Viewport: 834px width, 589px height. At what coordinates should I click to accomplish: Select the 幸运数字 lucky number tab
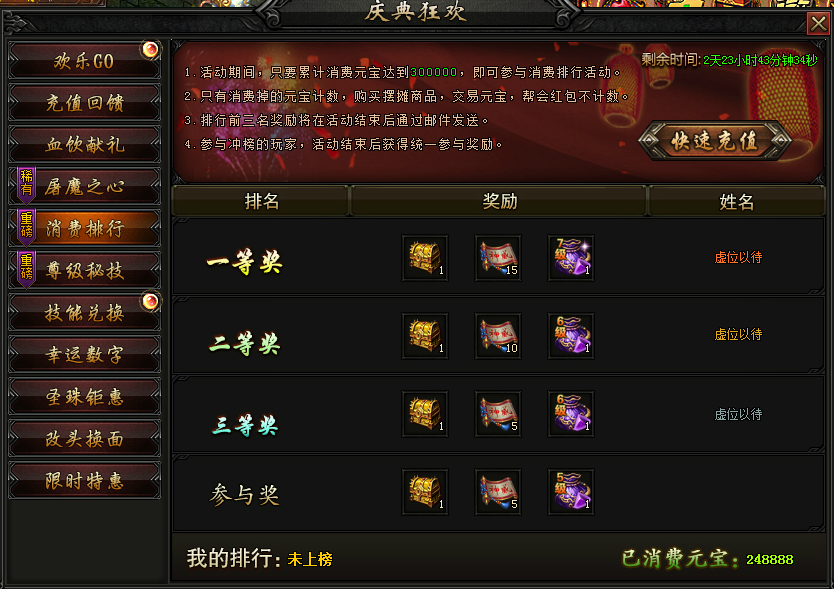[x=84, y=355]
